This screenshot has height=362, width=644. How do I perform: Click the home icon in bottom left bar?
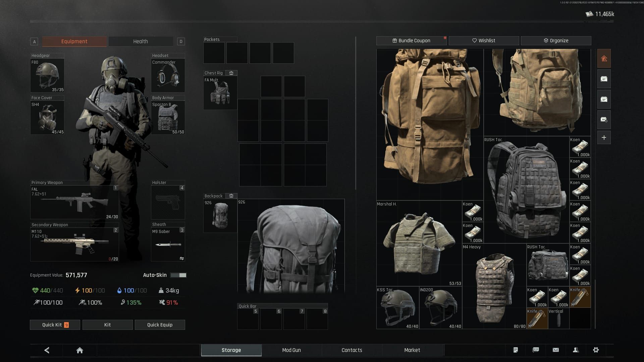(79, 350)
